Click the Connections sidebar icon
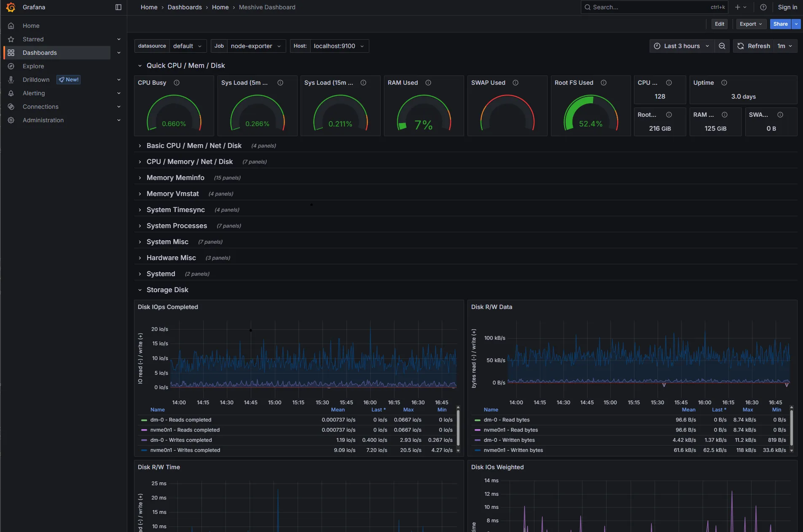This screenshot has height=532, width=803. [11, 107]
